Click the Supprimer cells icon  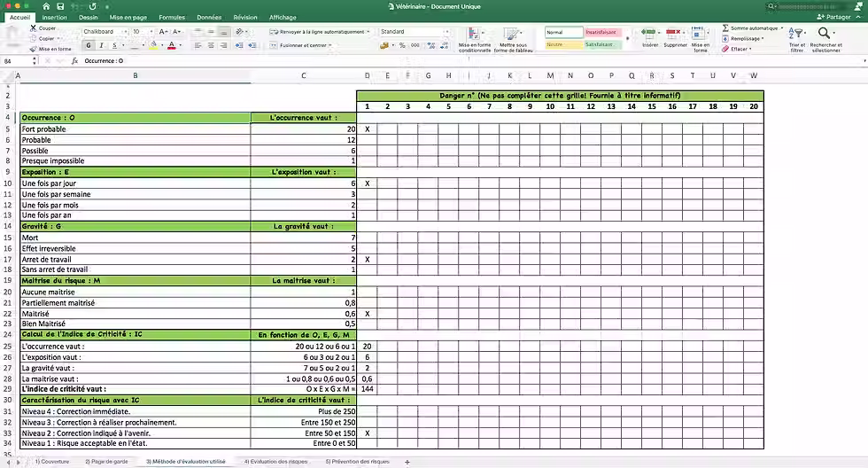coord(674,33)
